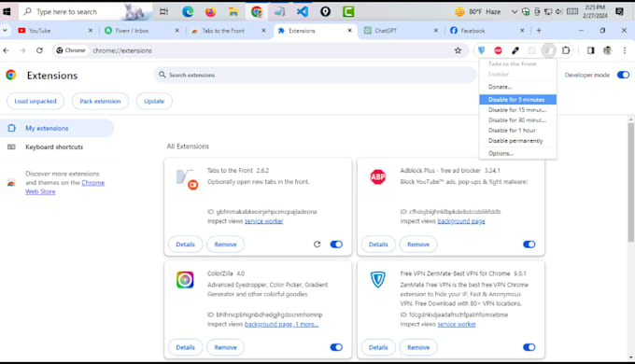The height and width of the screenshot is (364, 635).
Task: Open the Extensions puzzle menu
Action: point(566,50)
